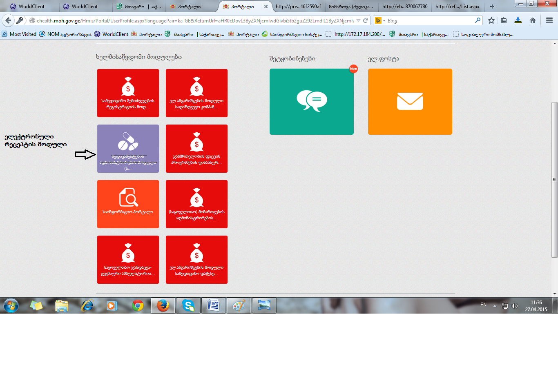Open a new browser tab
This screenshot has height=392, width=558.
point(492,7)
